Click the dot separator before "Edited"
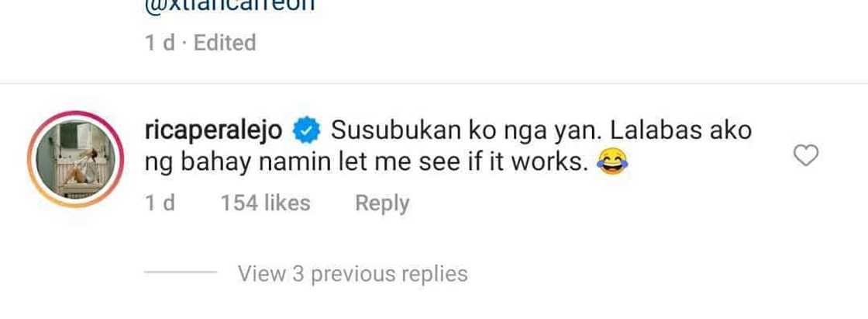This screenshot has height=319, width=868. tap(186, 43)
